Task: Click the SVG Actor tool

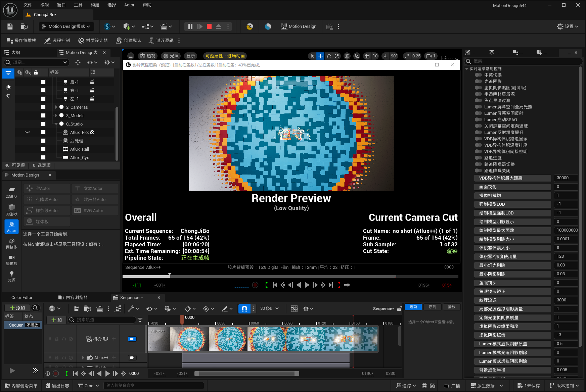Action: [x=95, y=211]
